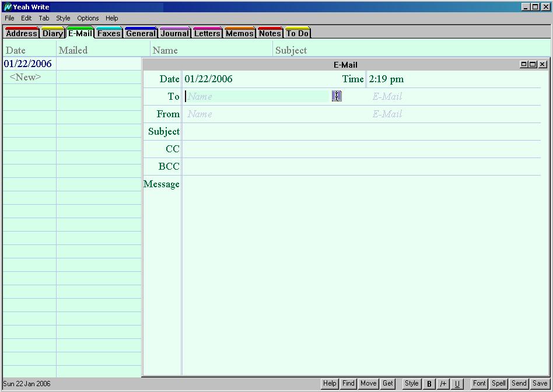Switch to the Journal tab
The height and width of the screenshot is (392, 553).
pyautogui.click(x=174, y=33)
